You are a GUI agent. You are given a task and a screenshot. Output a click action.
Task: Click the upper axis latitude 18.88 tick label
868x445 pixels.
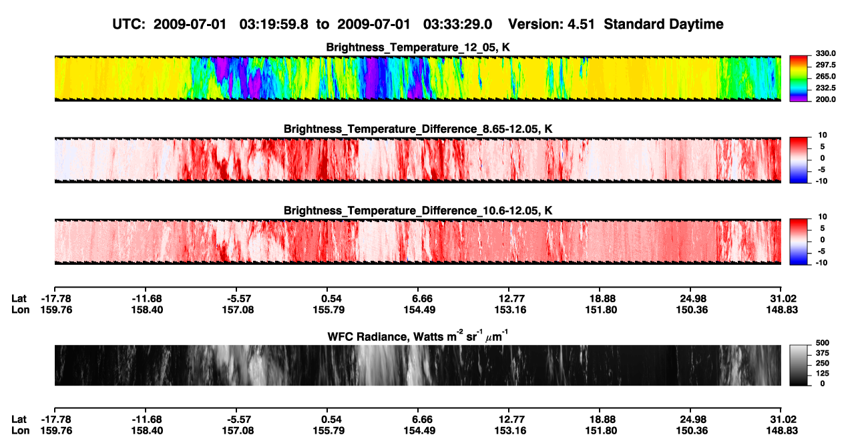601,298
